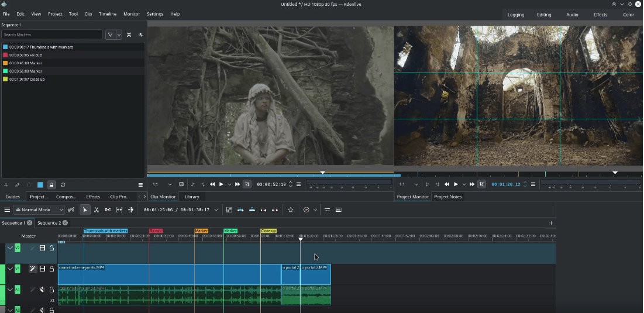Mute audio track A1
Image resolution: width=644 pixels, height=313 pixels.
pyautogui.click(x=42, y=289)
